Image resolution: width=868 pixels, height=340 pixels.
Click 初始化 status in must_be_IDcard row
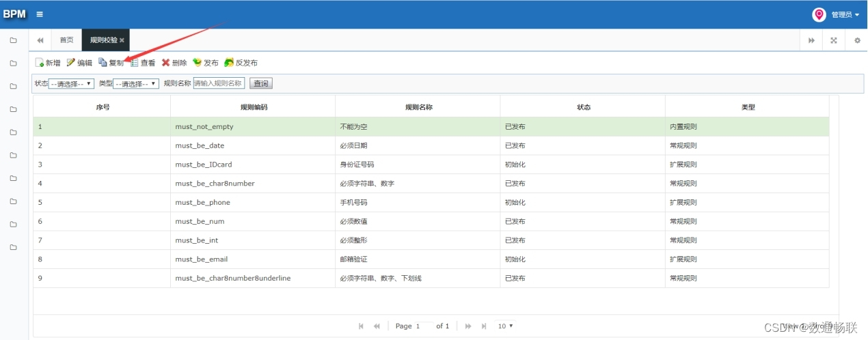tap(515, 165)
